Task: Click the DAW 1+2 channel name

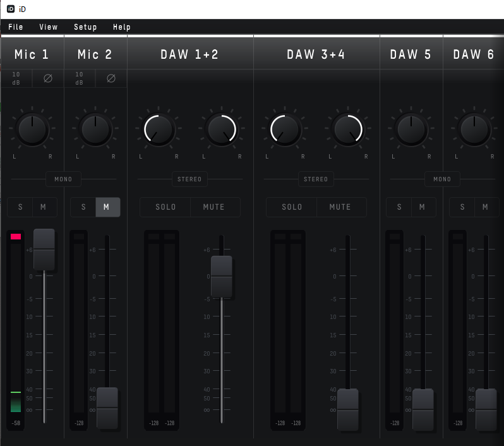Action: point(189,54)
